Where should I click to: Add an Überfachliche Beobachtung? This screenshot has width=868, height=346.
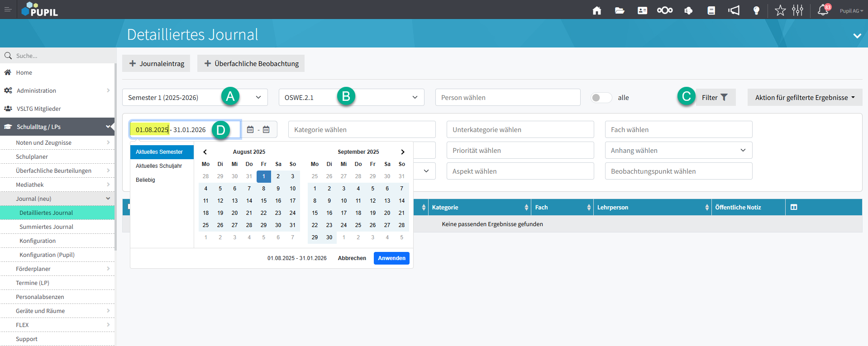251,63
